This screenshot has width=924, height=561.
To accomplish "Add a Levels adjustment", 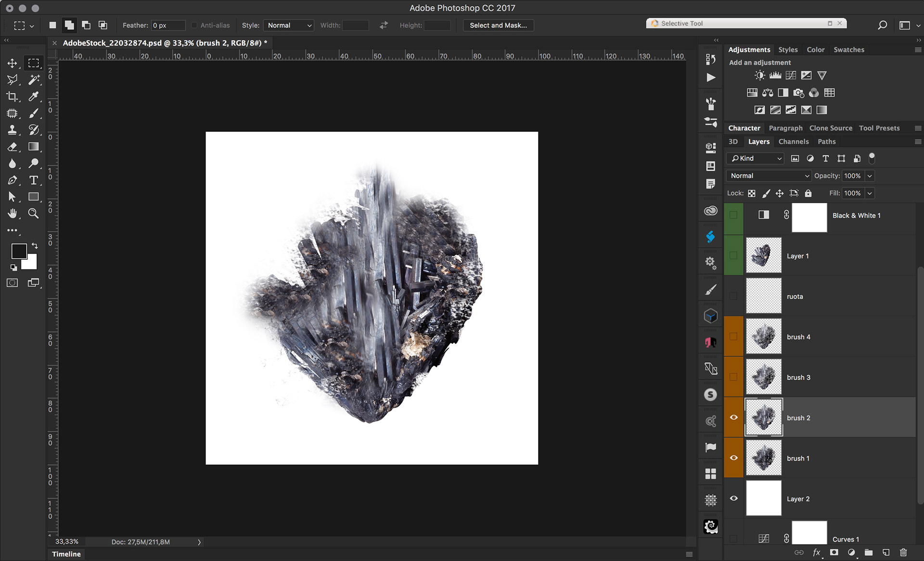I will pyautogui.click(x=775, y=76).
